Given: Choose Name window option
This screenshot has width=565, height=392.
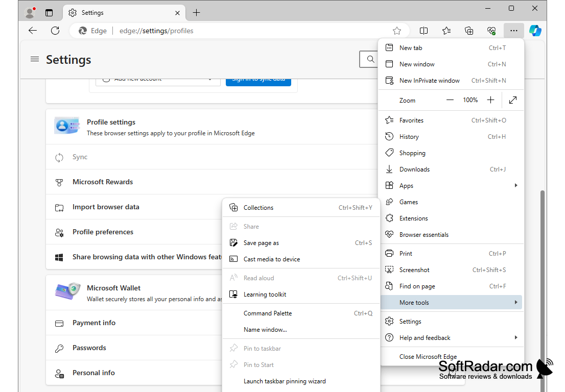Looking at the screenshot, I should 301,330.
